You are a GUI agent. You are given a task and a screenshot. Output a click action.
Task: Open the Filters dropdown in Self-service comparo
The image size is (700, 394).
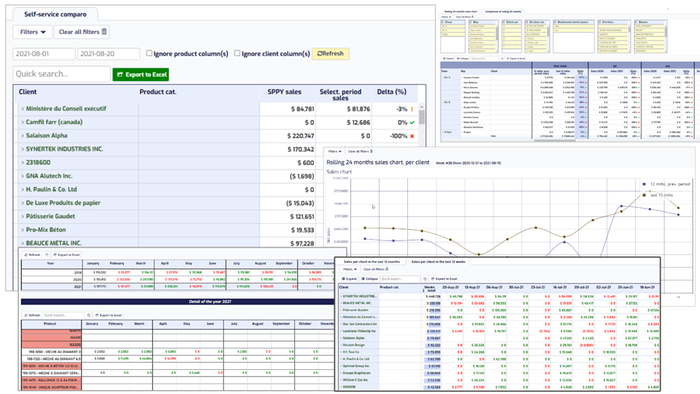click(33, 32)
